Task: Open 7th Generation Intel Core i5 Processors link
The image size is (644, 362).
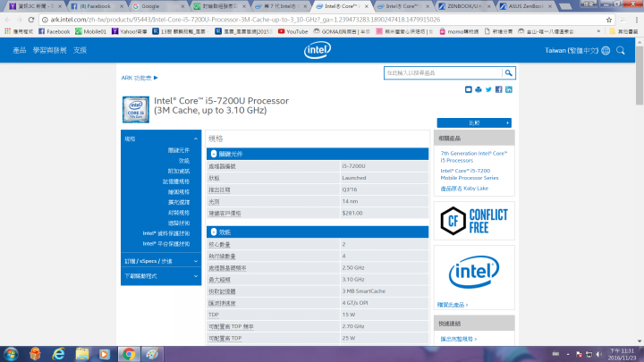Action: tap(474, 156)
